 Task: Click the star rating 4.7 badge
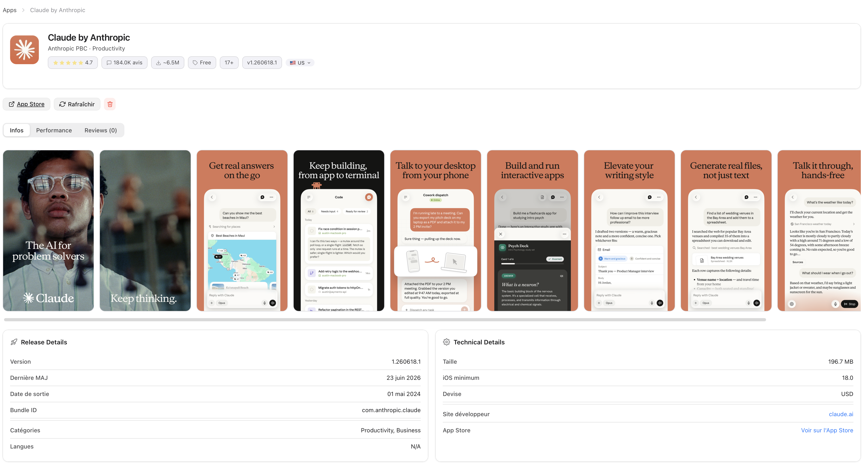(73, 63)
